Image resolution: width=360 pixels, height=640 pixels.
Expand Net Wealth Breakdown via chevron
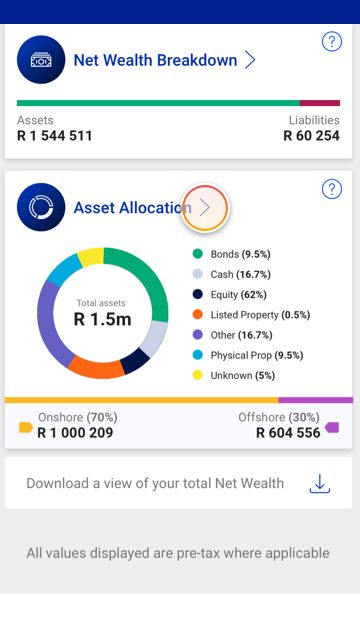click(250, 60)
